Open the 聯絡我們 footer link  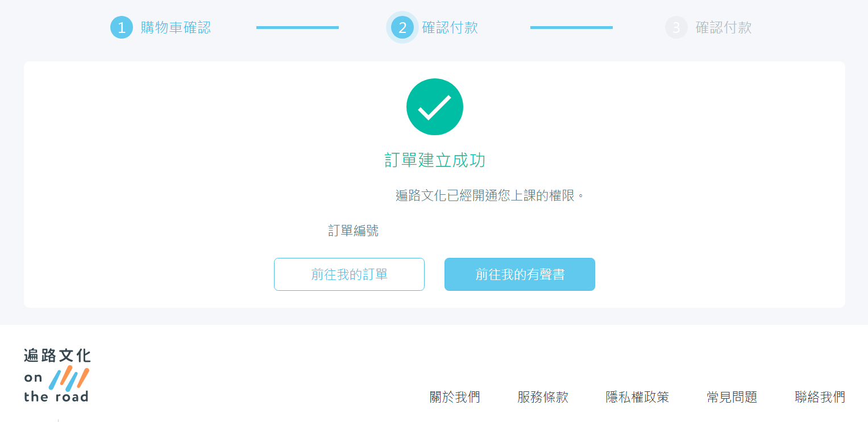820,397
